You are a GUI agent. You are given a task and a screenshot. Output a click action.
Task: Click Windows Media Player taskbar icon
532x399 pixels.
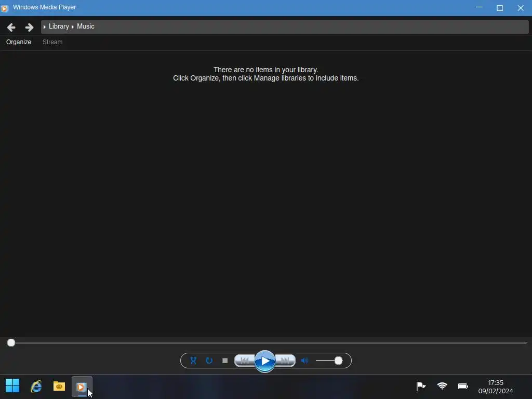[82, 387]
